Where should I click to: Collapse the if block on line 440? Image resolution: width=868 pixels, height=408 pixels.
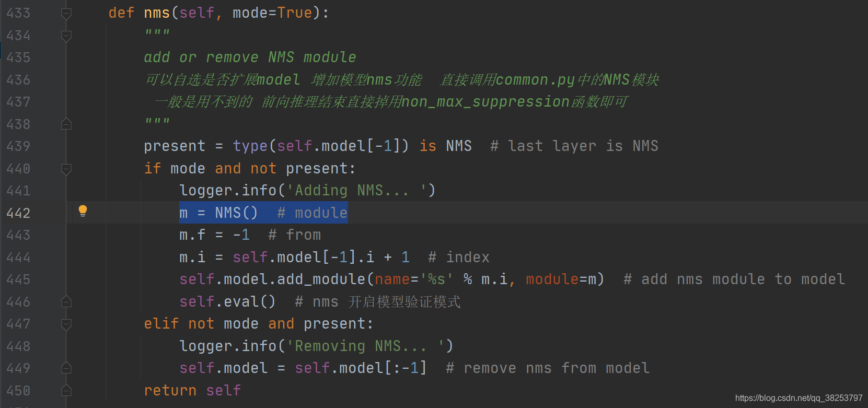[x=66, y=169]
